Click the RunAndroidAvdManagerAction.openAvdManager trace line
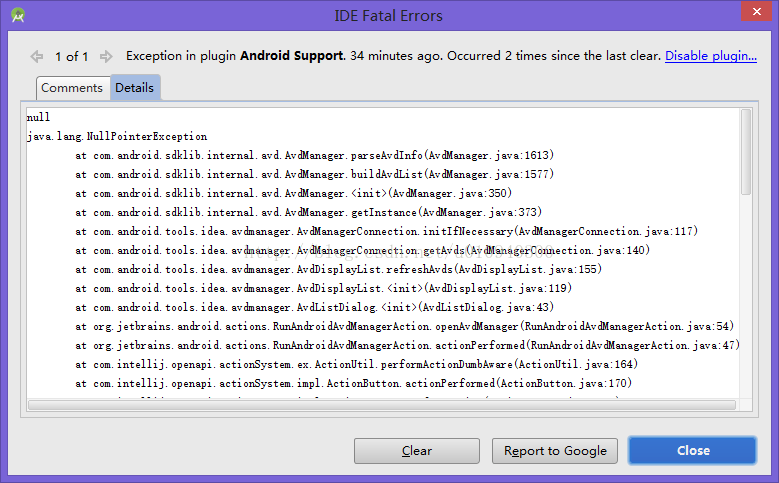Screen dimensions: 779x483 (405, 326)
